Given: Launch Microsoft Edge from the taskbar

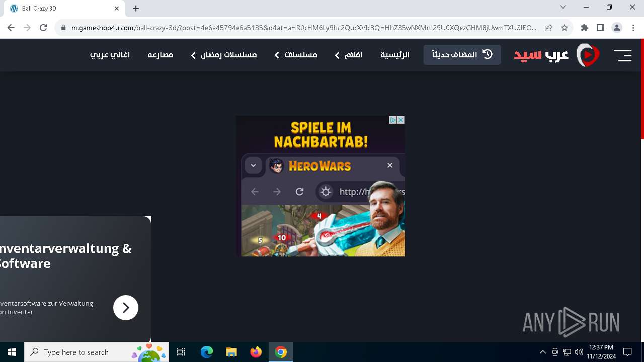Looking at the screenshot, I should 207,352.
